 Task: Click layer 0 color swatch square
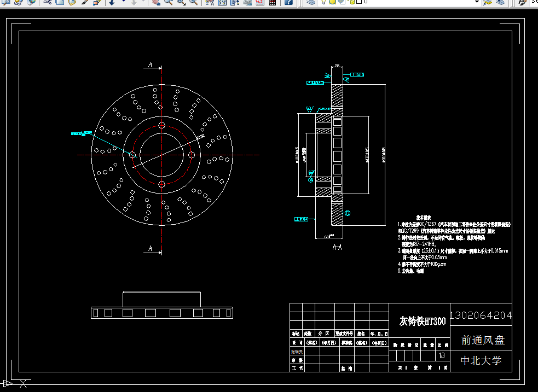point(359,2)
